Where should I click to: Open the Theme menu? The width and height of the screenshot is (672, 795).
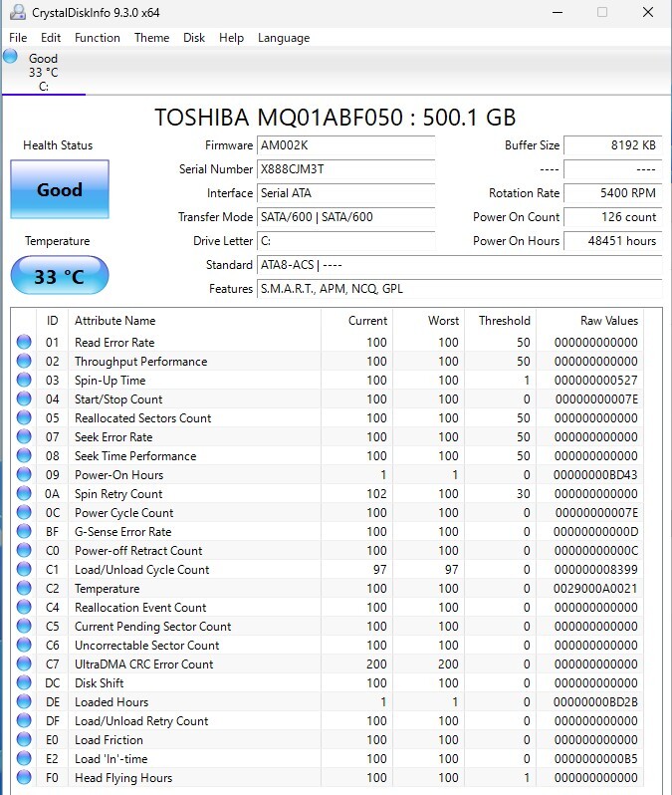(x=151, y=38)
